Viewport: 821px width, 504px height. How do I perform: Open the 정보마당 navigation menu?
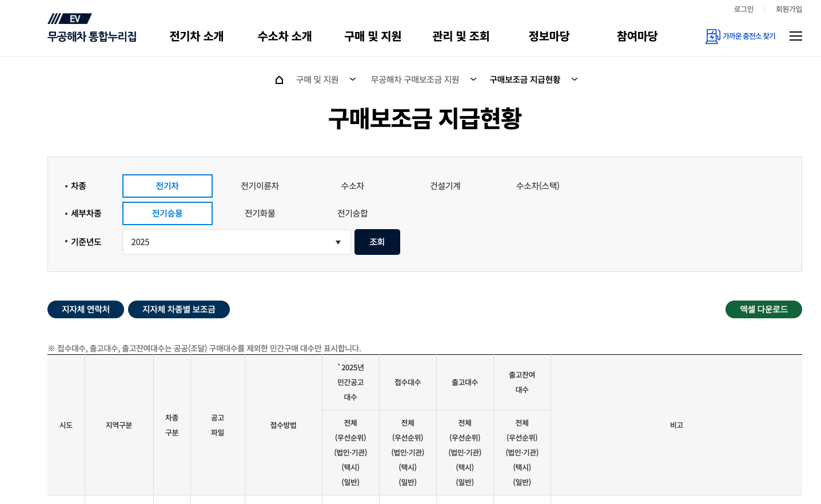[548, 36]
